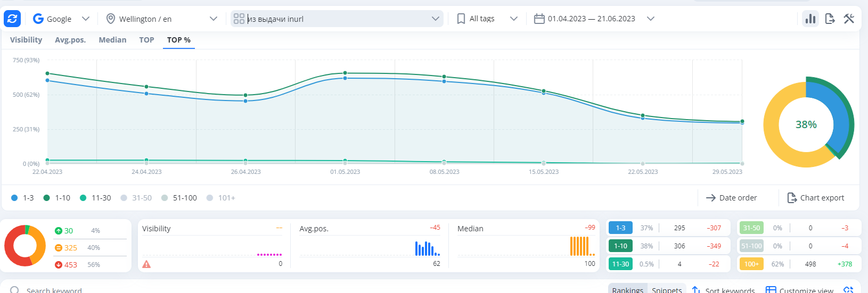
Task: Toggle the chart display bar icon
Action: point(810,19)
